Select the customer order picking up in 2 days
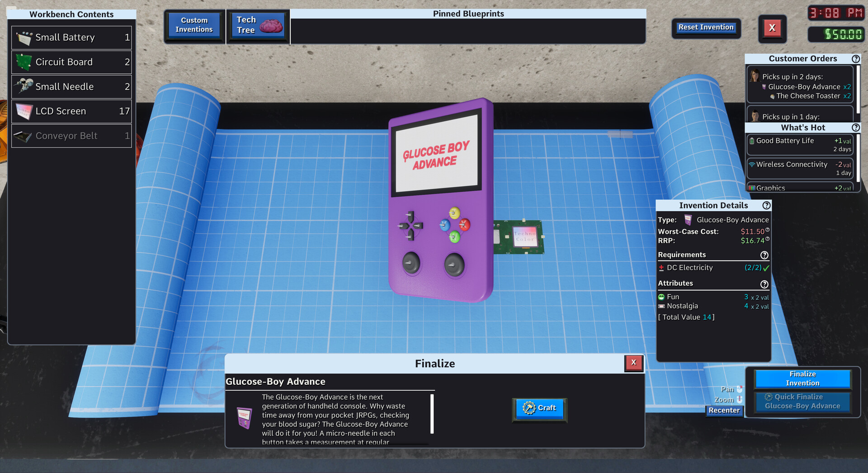The height and width of the screenshot is (473, 868). (800, 85)
